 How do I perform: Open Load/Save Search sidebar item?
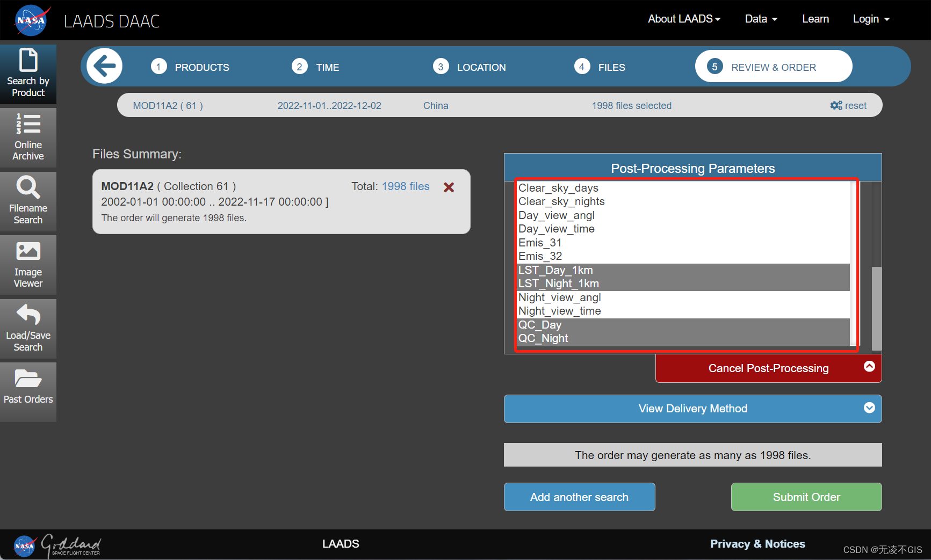(x=28, y=328)
